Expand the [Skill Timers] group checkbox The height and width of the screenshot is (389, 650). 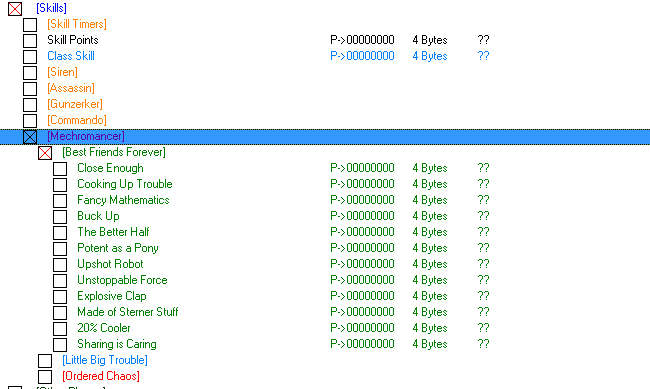tap(30, 24)
